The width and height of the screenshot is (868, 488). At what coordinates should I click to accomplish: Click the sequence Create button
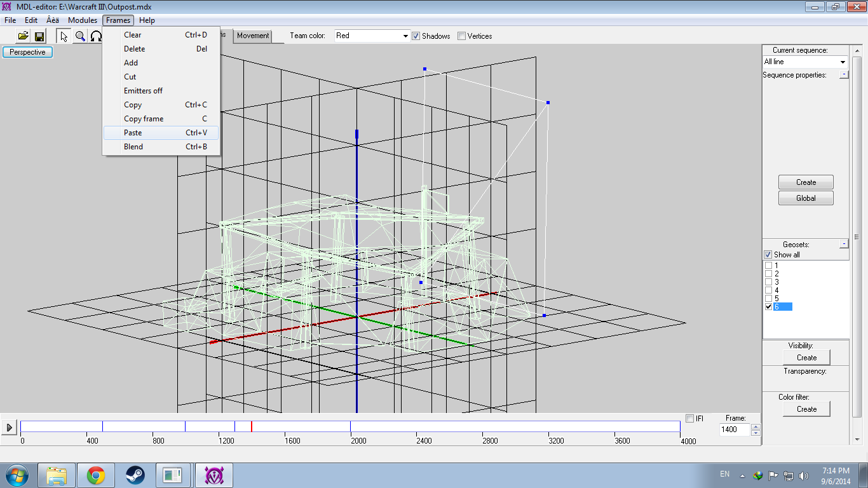point(806,182)
